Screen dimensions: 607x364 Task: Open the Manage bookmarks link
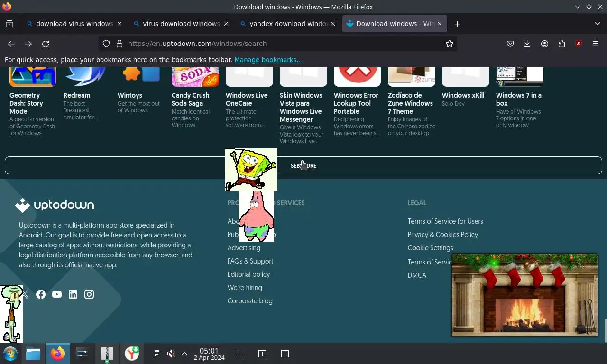tap(268, 60)
